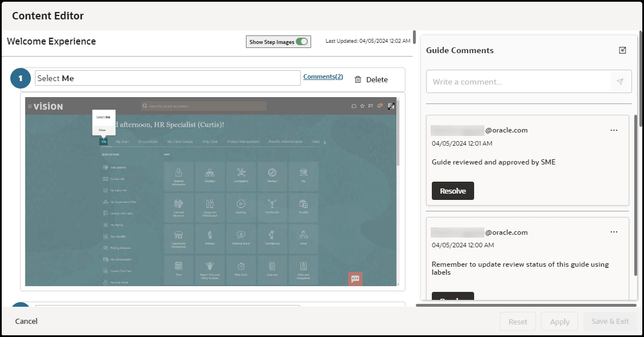Click the Wellness app tile icon
This screenshot has width=644, height=337.
(x=210, y=235)
